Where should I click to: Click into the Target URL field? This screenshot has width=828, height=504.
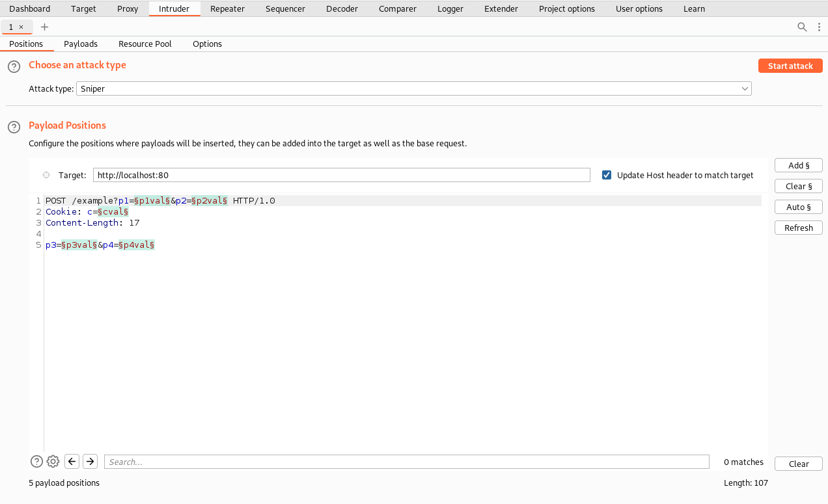[341, 175]
